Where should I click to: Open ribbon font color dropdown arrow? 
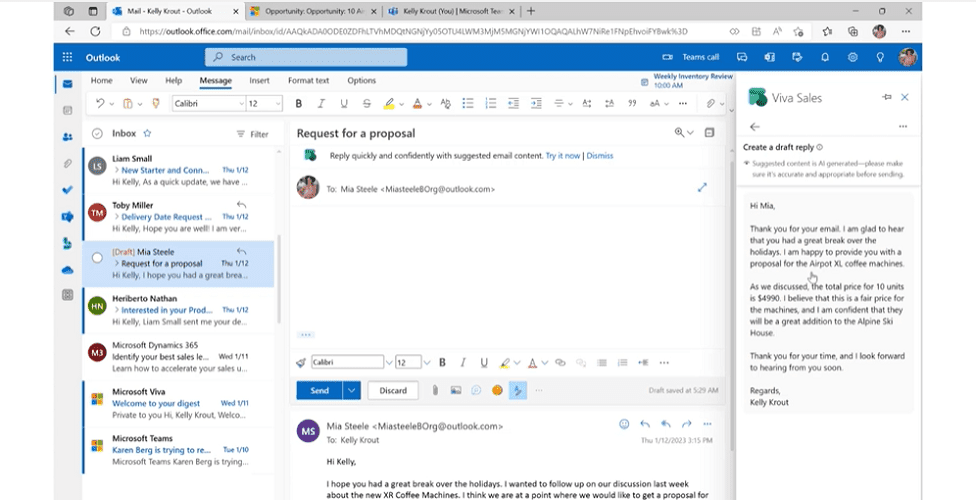(x=430, y=104)
